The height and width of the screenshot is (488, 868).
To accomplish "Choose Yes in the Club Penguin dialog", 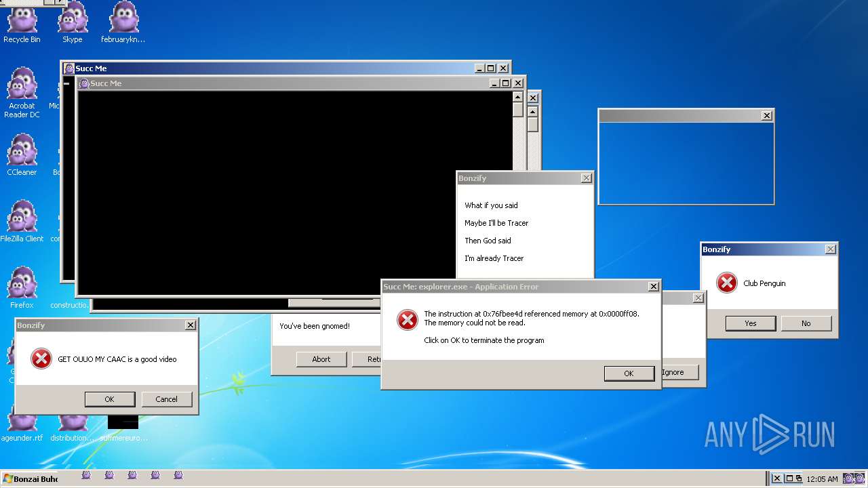I will coord(751,323).
